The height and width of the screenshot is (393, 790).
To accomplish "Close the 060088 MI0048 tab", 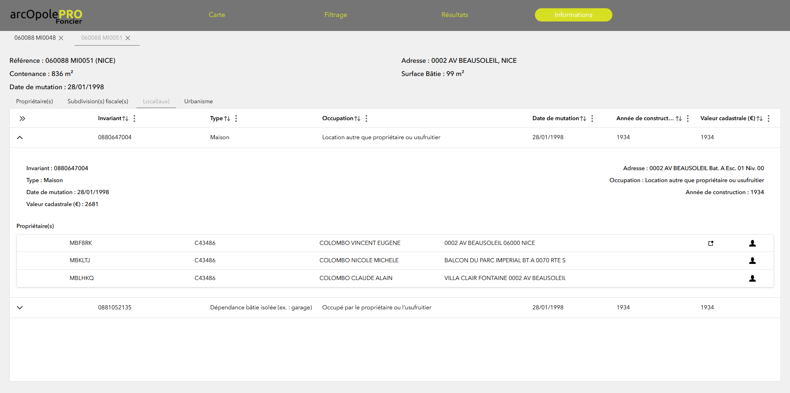I will tap(61, 38).
